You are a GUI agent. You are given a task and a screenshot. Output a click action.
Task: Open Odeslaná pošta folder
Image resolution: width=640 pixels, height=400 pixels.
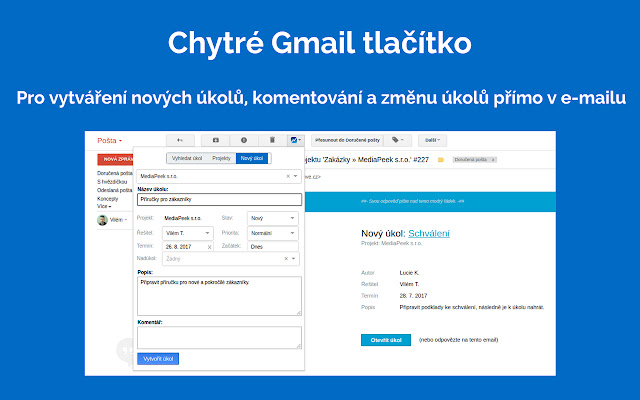115,191
